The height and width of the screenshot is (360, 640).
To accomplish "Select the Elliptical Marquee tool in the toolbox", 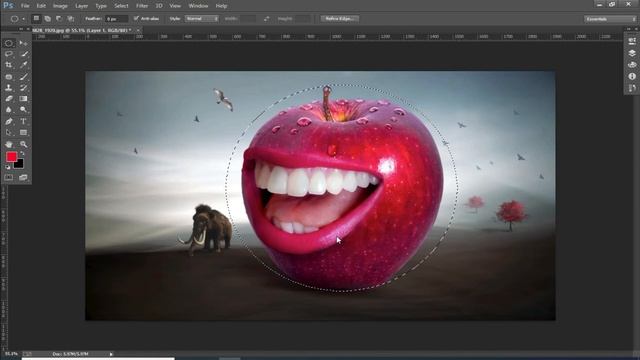I will [x=9, y=43].
